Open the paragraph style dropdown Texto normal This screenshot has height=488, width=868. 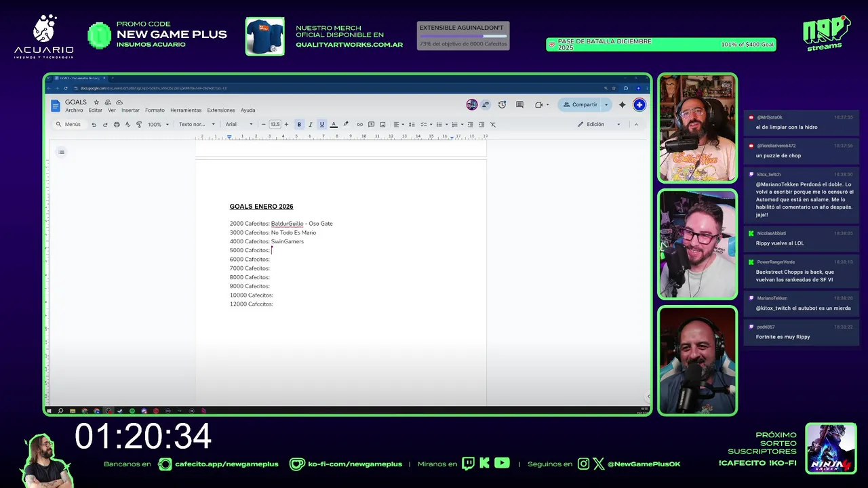[x=197, y=125]
